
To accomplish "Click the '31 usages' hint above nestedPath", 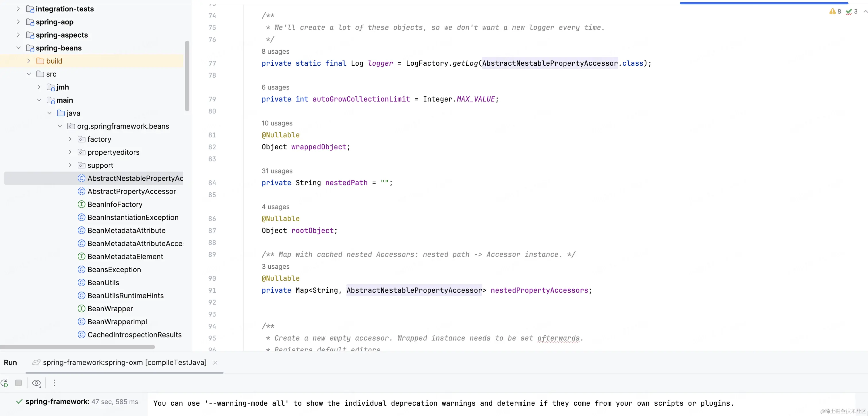I will point(277,171).
